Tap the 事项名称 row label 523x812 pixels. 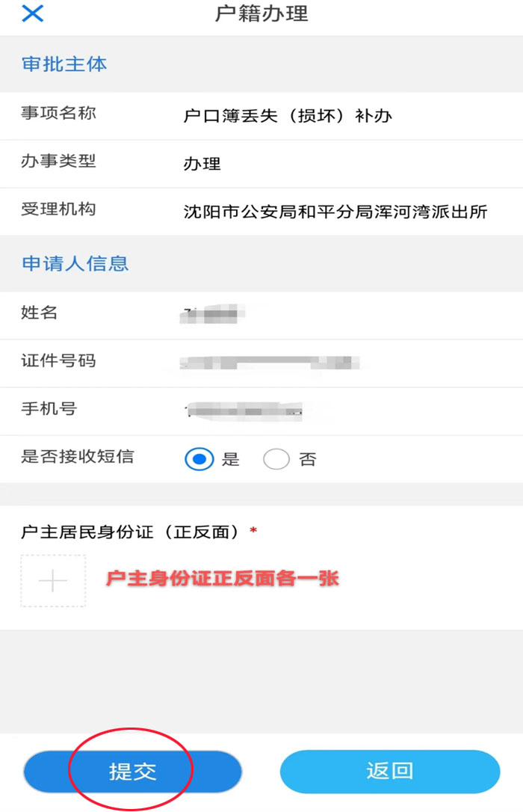point(58,114)
